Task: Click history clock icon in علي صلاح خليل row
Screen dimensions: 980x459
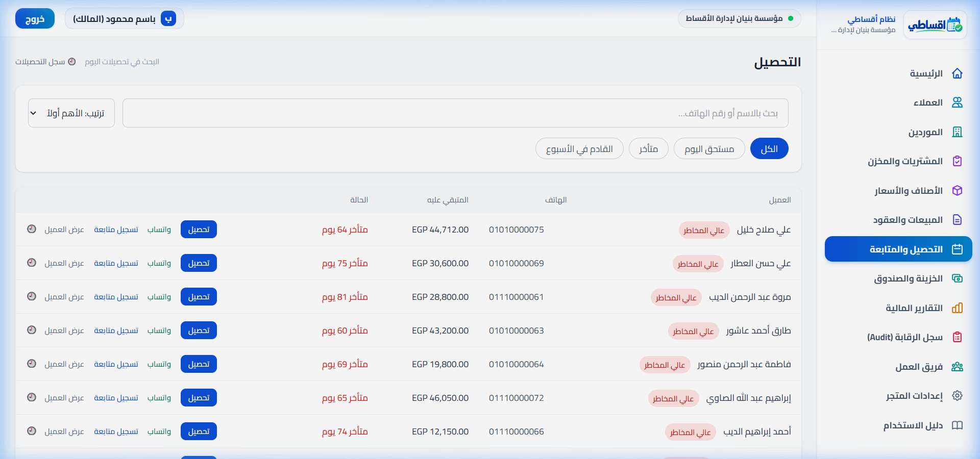Action: [x=32, y=229]
